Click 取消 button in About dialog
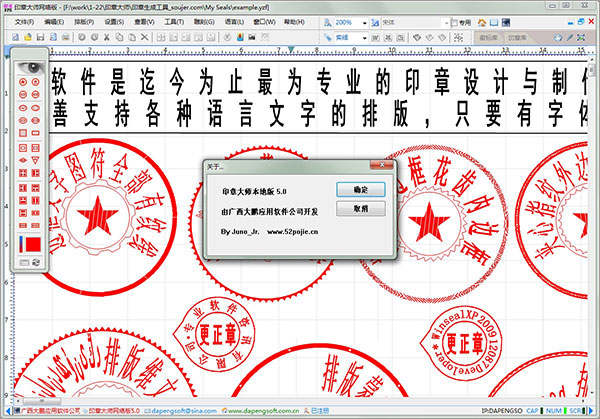Viewport: 600px width, 419px height. pyautogui.click(x=360, y=209)
